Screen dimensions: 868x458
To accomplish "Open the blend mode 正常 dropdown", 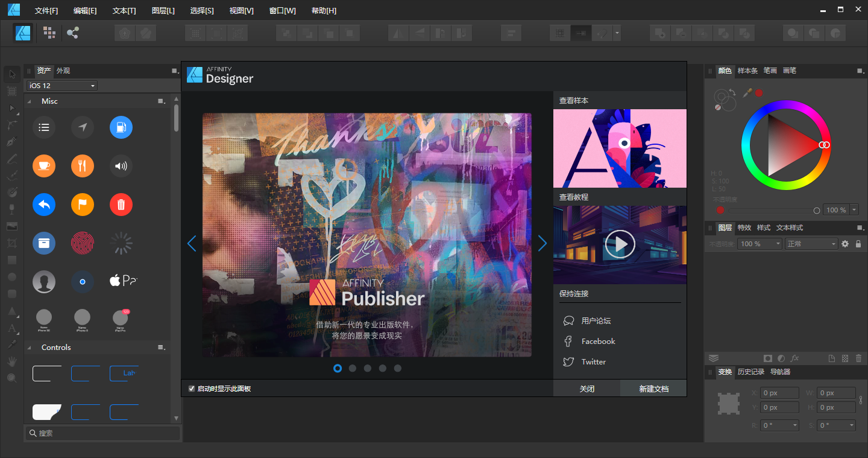I will click(x=811, y=244).
